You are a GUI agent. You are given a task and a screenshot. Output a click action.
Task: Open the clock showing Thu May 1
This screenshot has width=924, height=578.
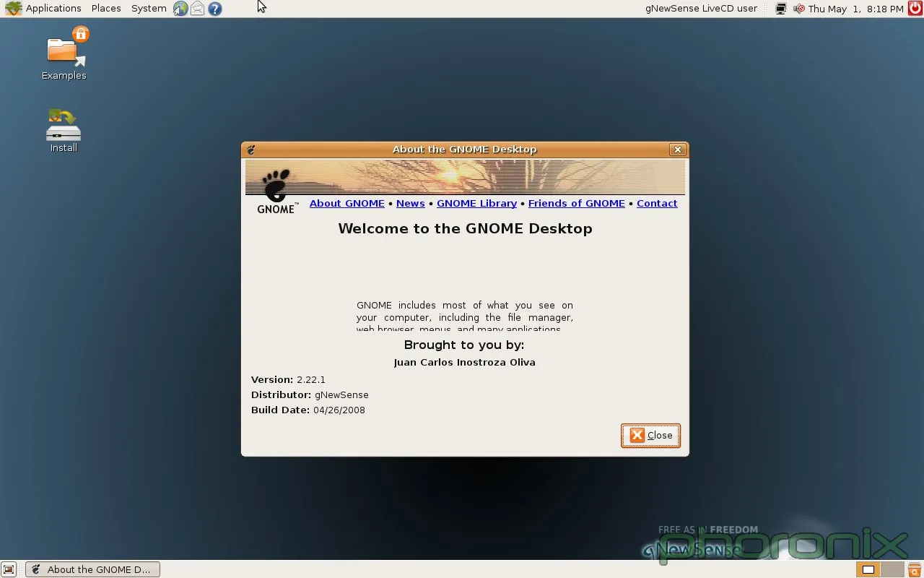(x=855, y=9)
